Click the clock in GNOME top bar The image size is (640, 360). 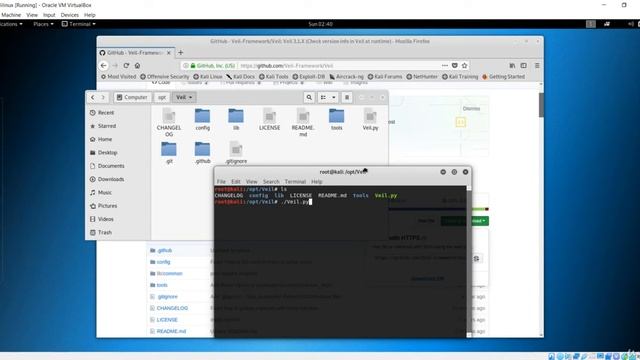pyautogui.click(x=320, y=24)
